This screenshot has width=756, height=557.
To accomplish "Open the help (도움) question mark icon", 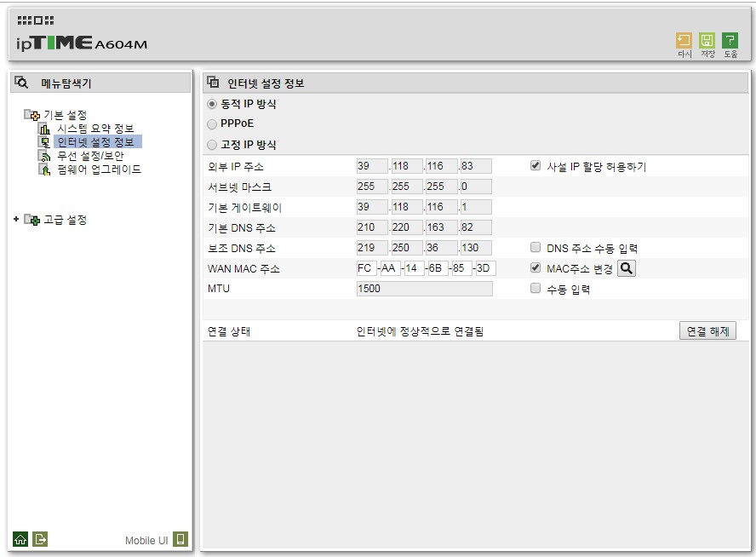I will point(730,41).
